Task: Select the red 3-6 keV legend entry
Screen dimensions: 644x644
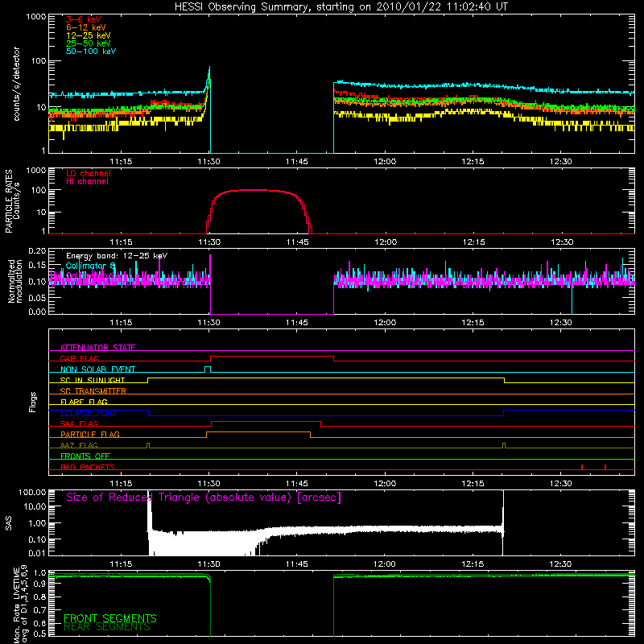Action: tap(84, 19)
